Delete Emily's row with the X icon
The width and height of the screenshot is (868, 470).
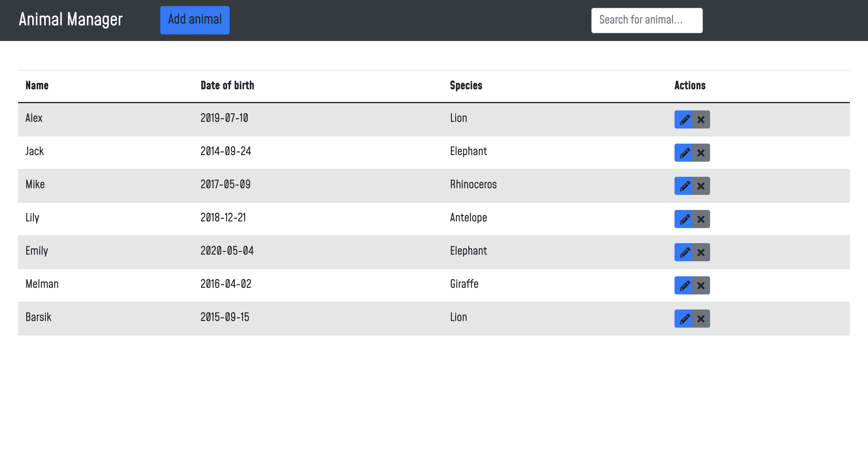[701, 252]
